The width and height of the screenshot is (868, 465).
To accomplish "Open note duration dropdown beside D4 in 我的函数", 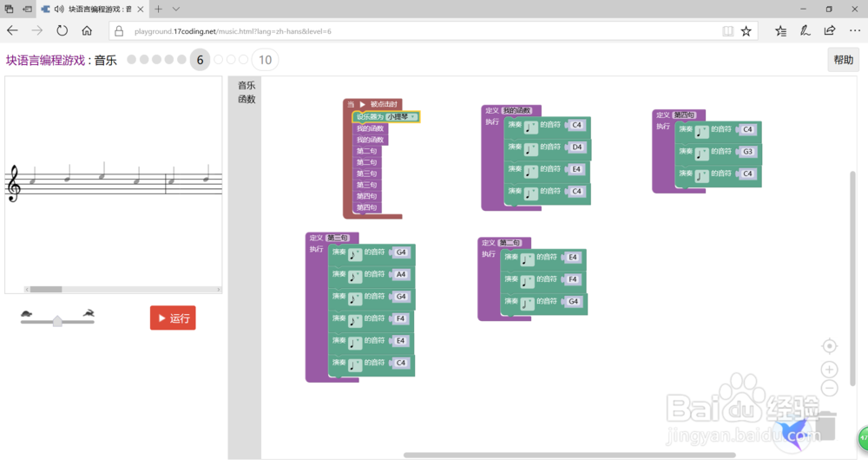I will pos(531,149).
